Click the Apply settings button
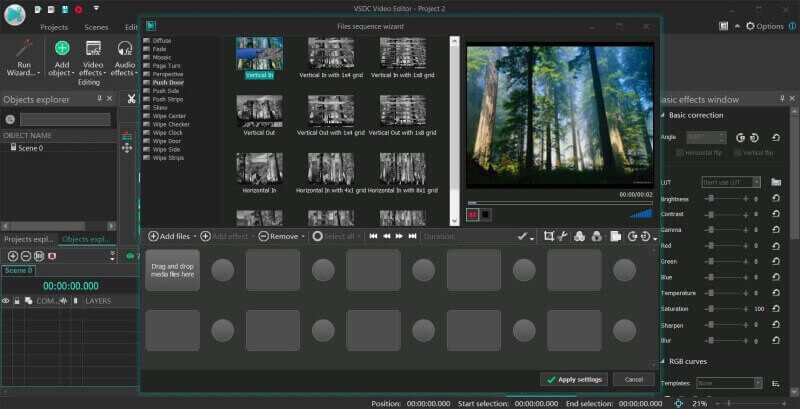The height and width of the screenshot is (409, 800). (x=573, y=379)
